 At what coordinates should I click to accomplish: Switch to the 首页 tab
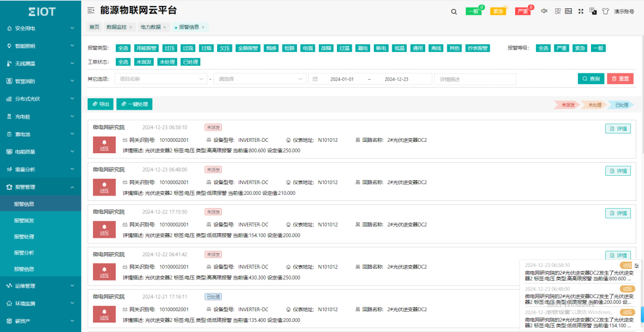(x=94, y=27)
